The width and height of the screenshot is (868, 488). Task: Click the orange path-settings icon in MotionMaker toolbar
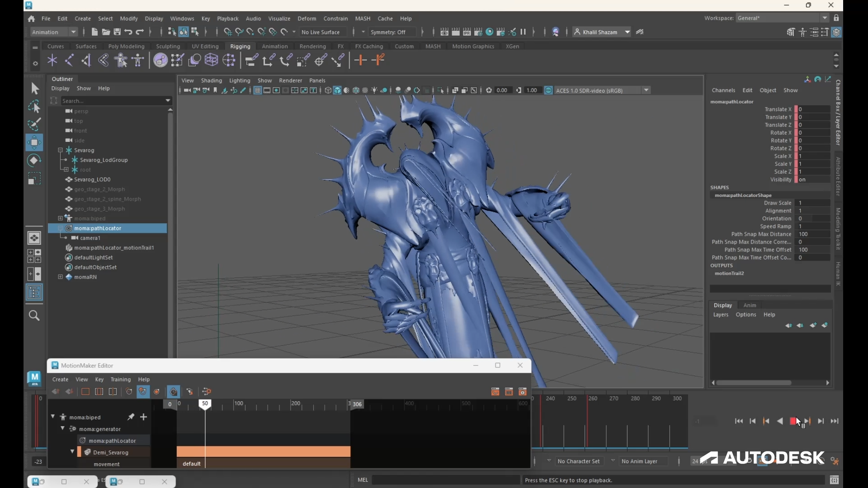tap(207, 392)
